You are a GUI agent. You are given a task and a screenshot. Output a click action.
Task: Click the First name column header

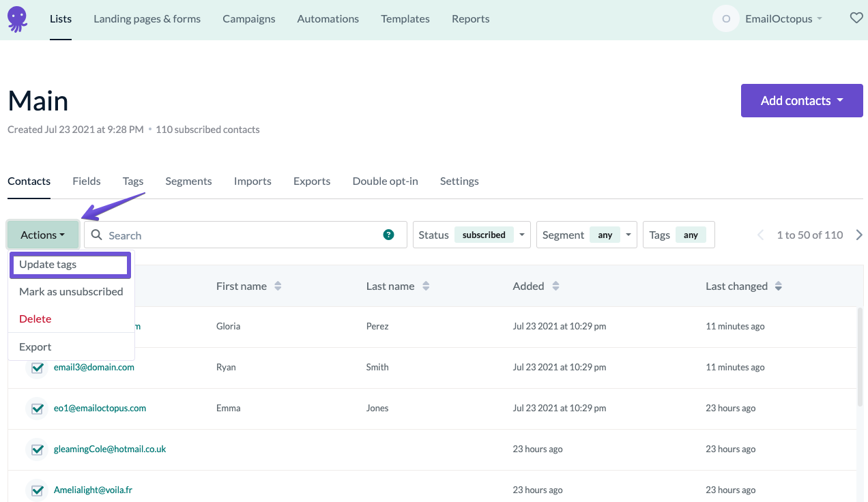coord(242,286)
